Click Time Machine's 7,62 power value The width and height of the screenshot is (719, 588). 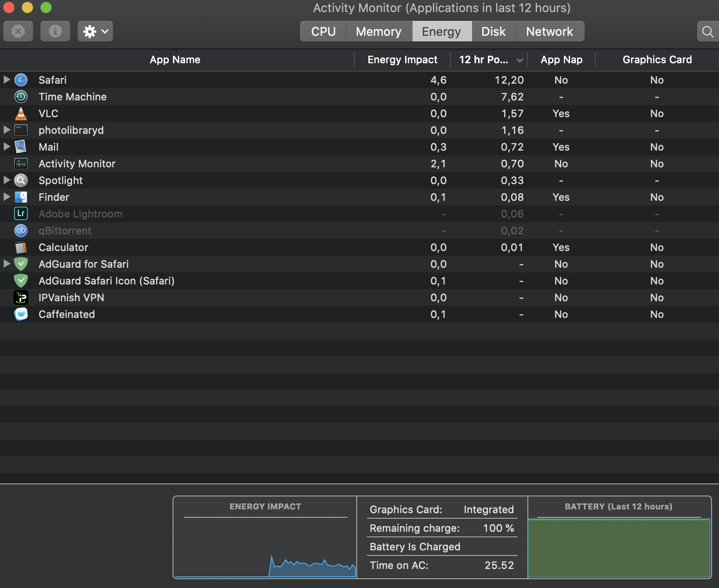pyautogui.click(x=513, y=97)
